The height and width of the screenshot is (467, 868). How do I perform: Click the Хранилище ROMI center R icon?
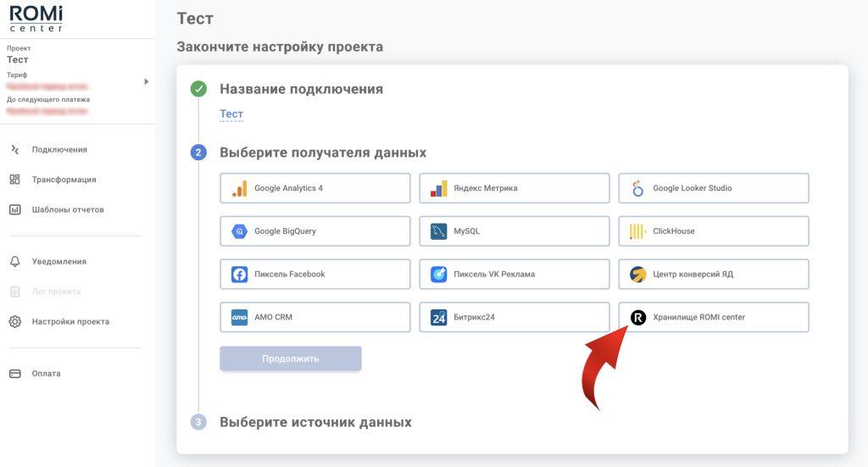pos(637,317)
